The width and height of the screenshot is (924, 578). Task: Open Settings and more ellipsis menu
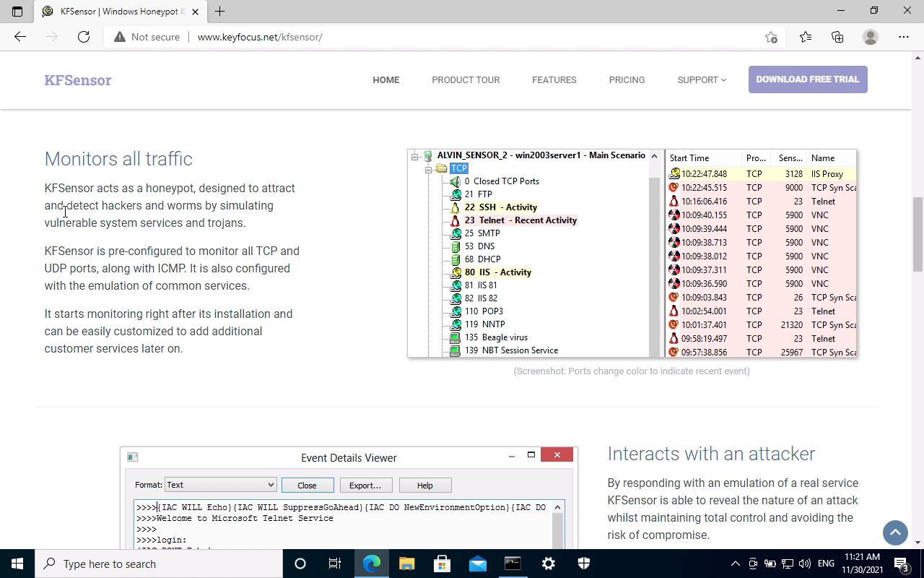[904, 37]
